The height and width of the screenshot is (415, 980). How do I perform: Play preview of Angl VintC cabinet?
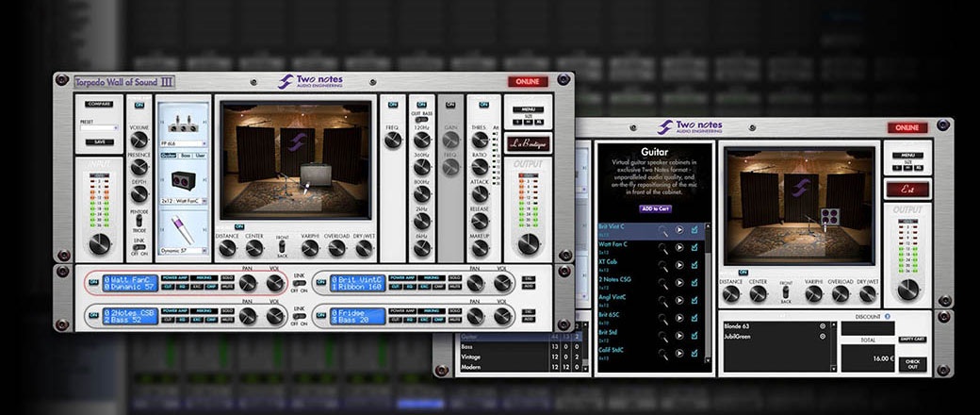point(679,301)
